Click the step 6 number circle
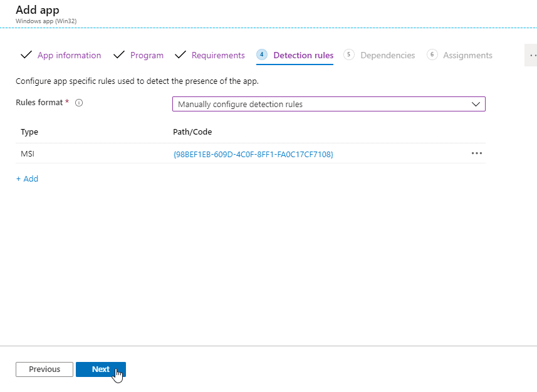This screenshot has width=537, height=392. [x=432, y=54]
